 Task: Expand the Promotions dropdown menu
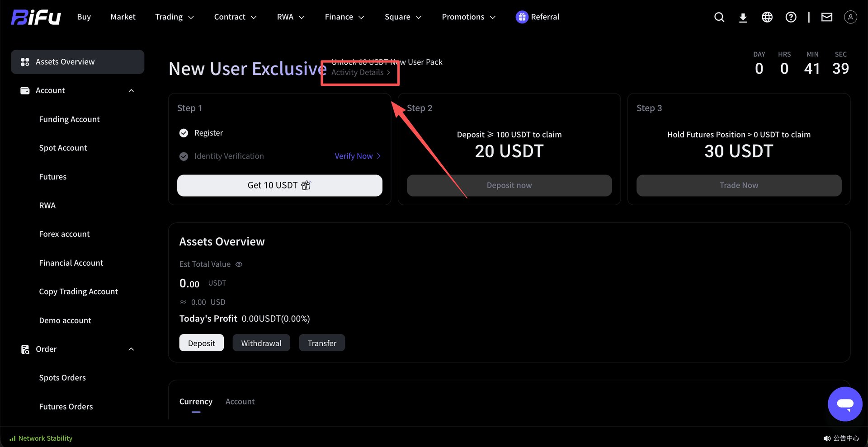point(469,17)
